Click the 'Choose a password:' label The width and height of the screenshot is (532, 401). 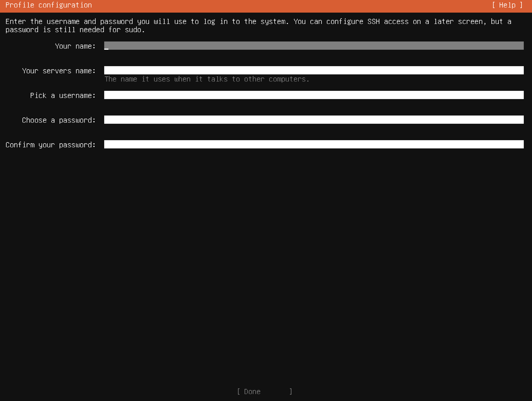tap(59, 120)
